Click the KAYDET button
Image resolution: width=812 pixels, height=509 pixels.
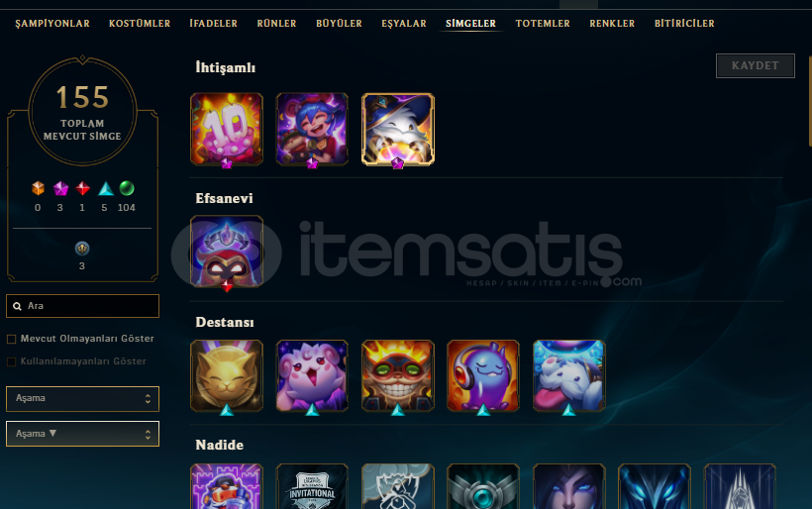[755, 65]
